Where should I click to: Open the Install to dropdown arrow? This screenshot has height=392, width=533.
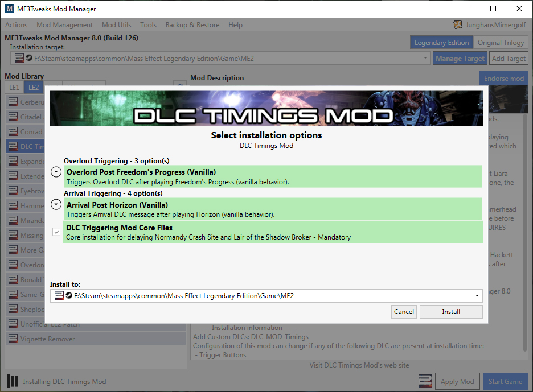[x=477, y=296]
